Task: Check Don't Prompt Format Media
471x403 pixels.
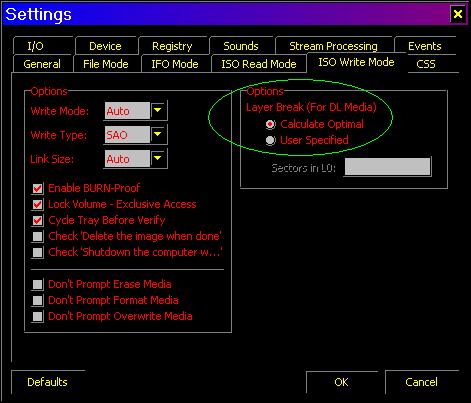Action: pyautogui.click(x=37, y=300)
